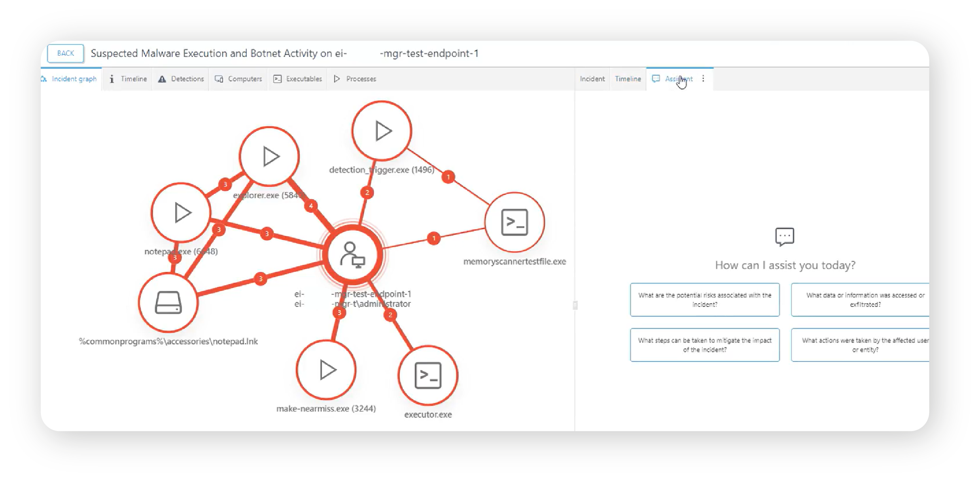980x482 pixels.
Task: Click the executor.exe terminal node
Action: (x=428, y=376)
